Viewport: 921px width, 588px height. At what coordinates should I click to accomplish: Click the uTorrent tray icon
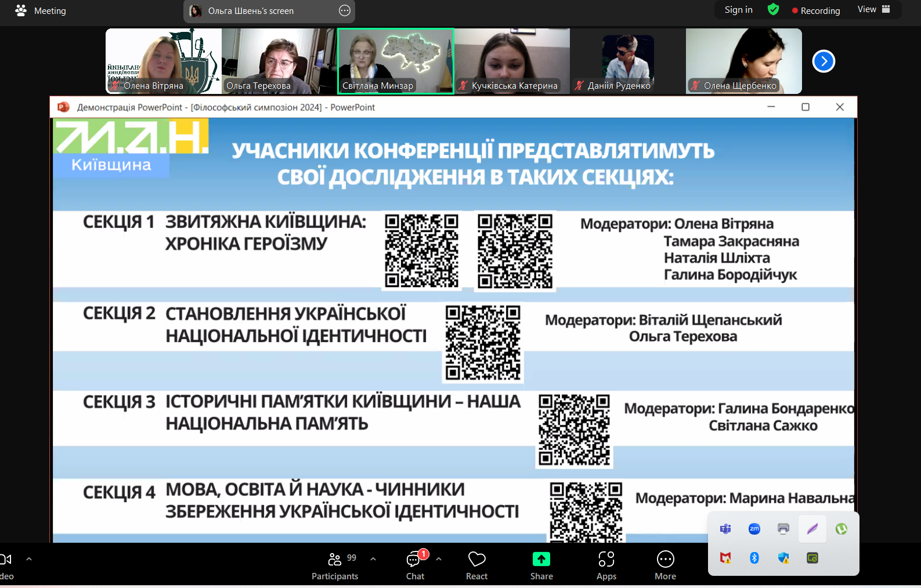coord(841,529)
